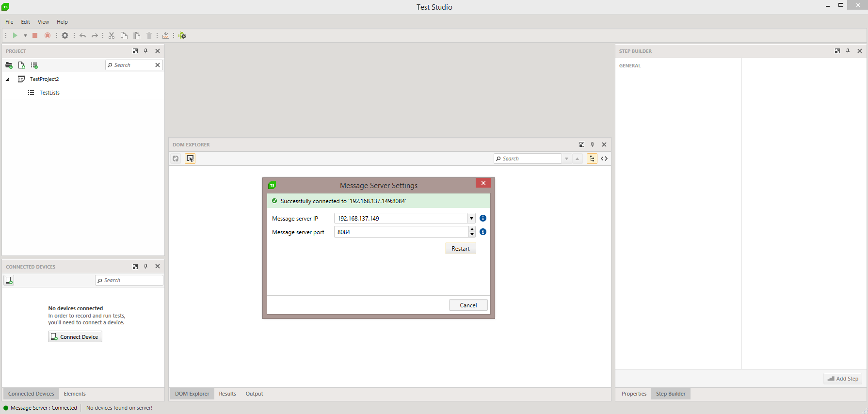Screen dimensions: 868x414
Task: Switch to the Results tab
Action: (227, 394)
